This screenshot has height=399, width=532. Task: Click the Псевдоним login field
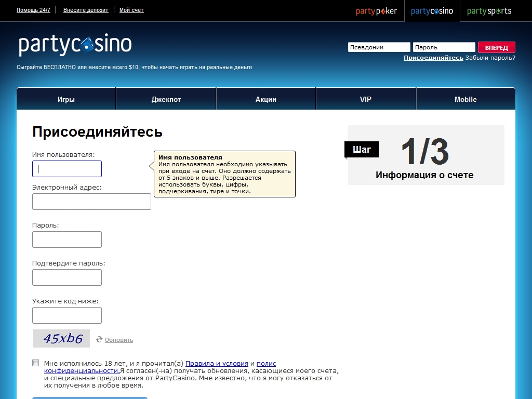point(379,47)
